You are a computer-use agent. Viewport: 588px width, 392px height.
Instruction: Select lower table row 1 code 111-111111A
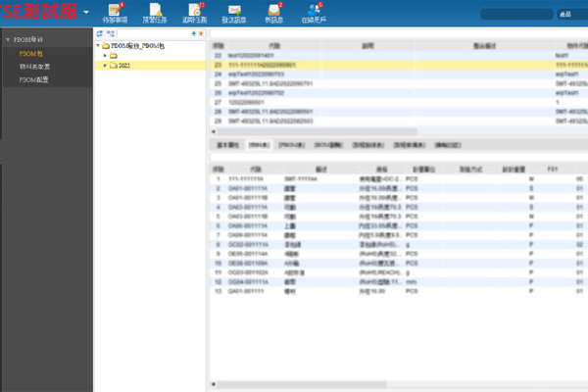click(399, 179)
